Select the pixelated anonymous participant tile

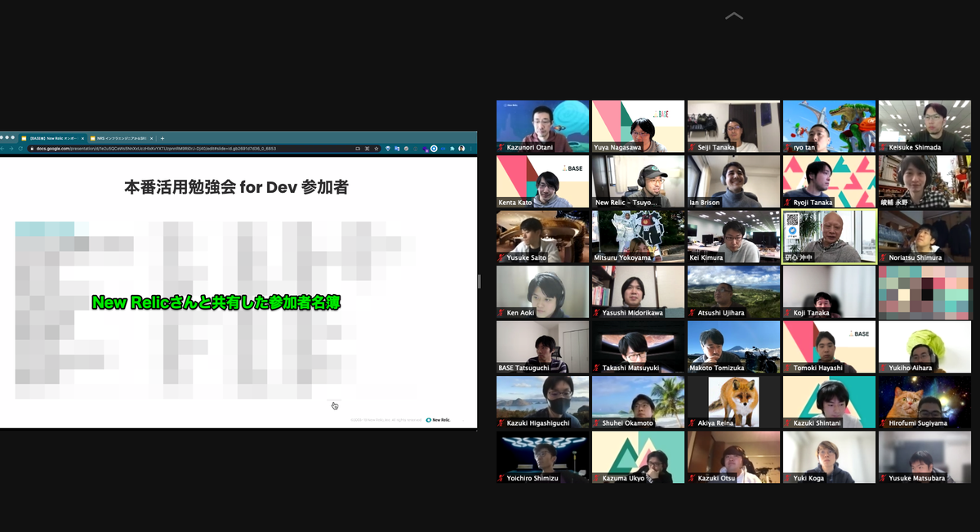924,292
